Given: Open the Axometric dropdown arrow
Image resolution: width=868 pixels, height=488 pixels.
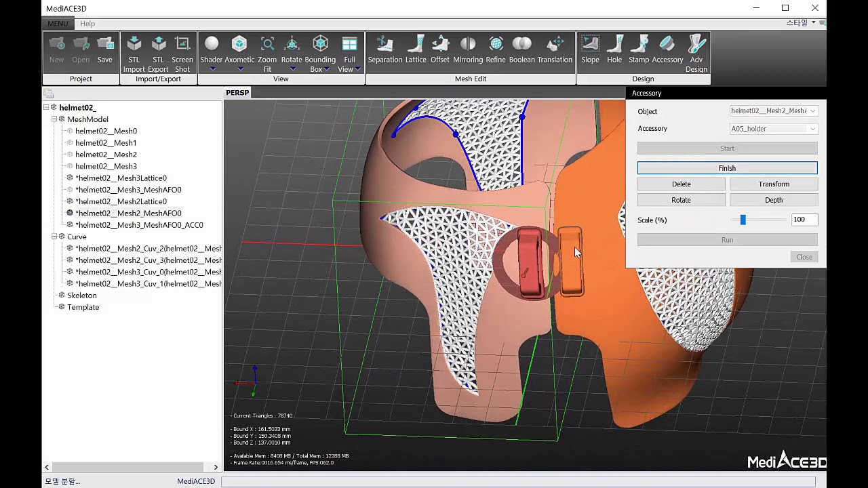Looking at the screenshot, I should 239,69.
